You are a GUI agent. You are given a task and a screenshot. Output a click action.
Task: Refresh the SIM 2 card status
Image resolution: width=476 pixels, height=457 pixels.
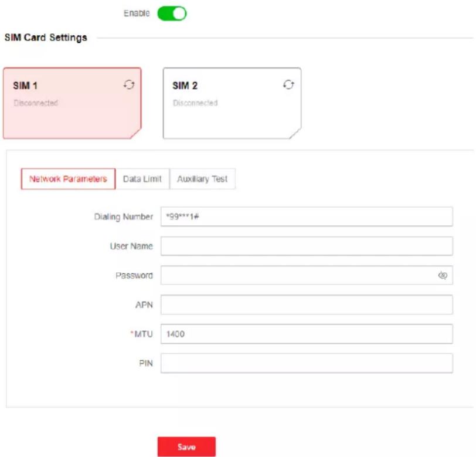coord(288,84)
